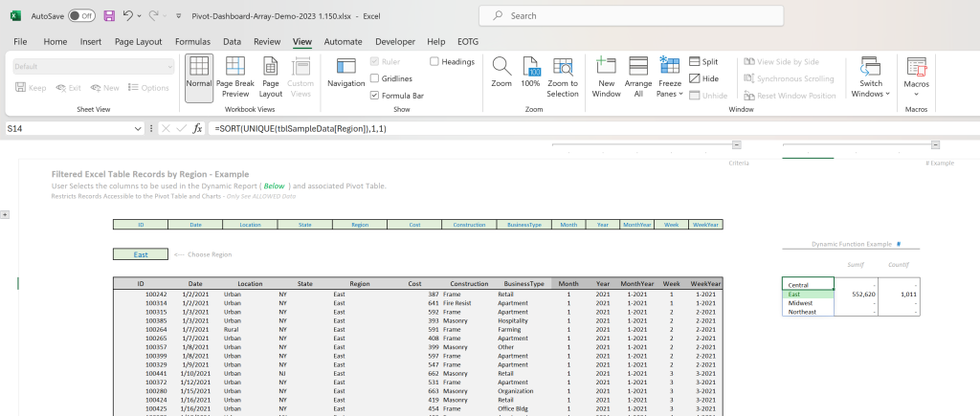Switch to Page Layout view
Screen dimensions: 980x416
point(271,78)
